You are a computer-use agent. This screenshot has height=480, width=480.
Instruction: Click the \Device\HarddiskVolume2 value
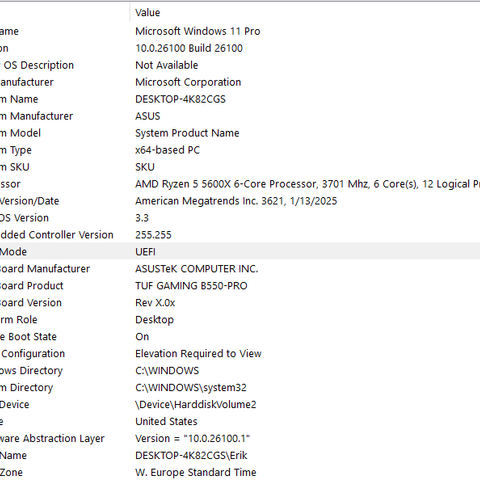(196, 405)
